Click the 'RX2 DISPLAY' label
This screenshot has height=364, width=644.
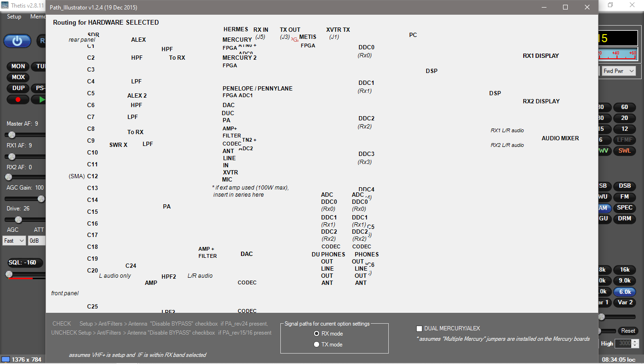tap(541, 101)
